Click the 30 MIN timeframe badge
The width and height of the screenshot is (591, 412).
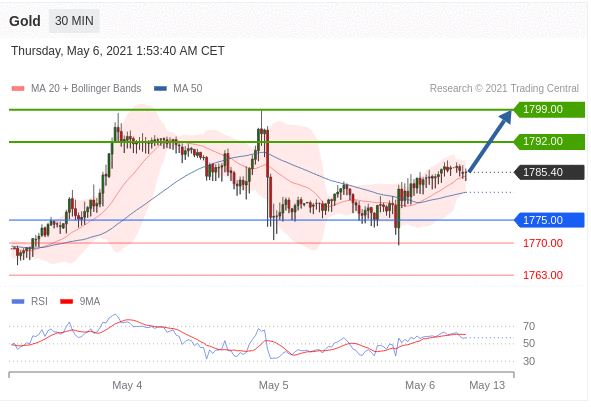[74, 21]
